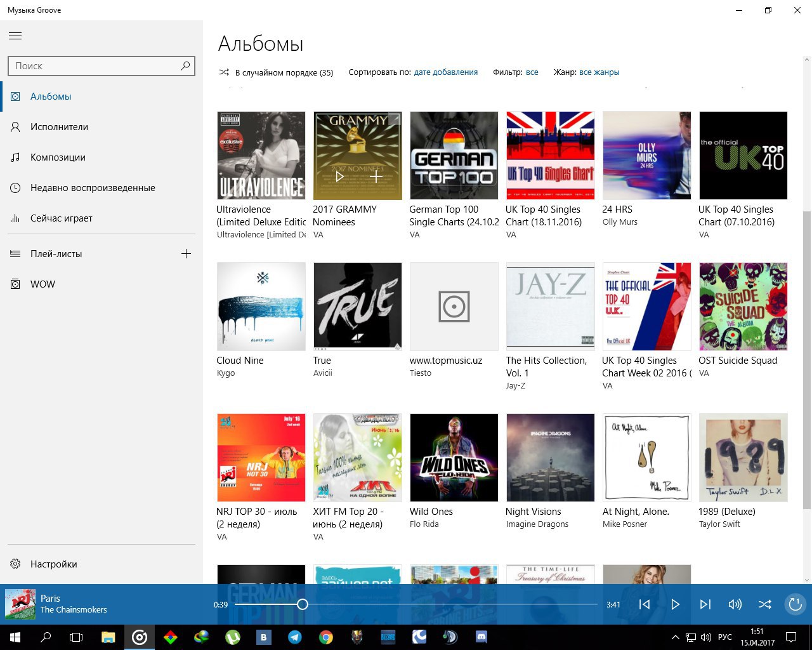Go to Исполнители in sidebar
Image resolution: width=812 pixels, height=650 pixels.
[101, 127]
